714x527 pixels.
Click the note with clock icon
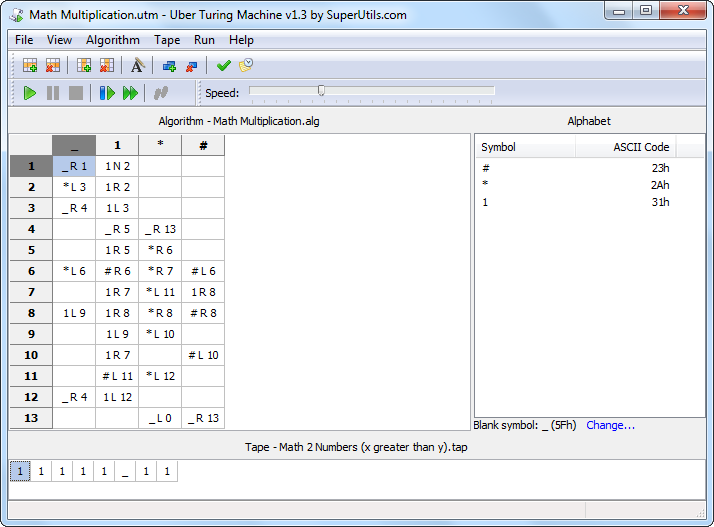246,65
